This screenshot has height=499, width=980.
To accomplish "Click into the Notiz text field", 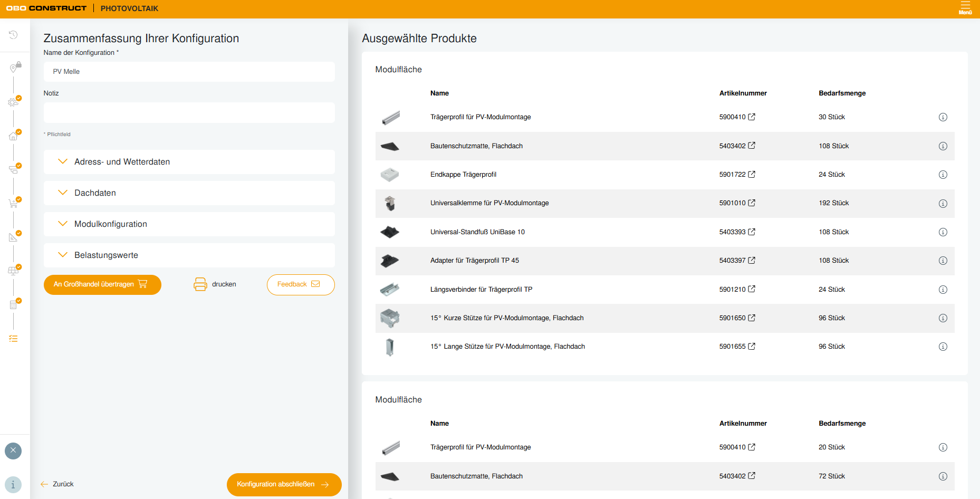I will 189,112.
